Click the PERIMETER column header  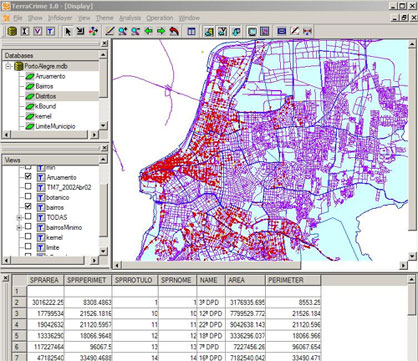click(293, 280)
